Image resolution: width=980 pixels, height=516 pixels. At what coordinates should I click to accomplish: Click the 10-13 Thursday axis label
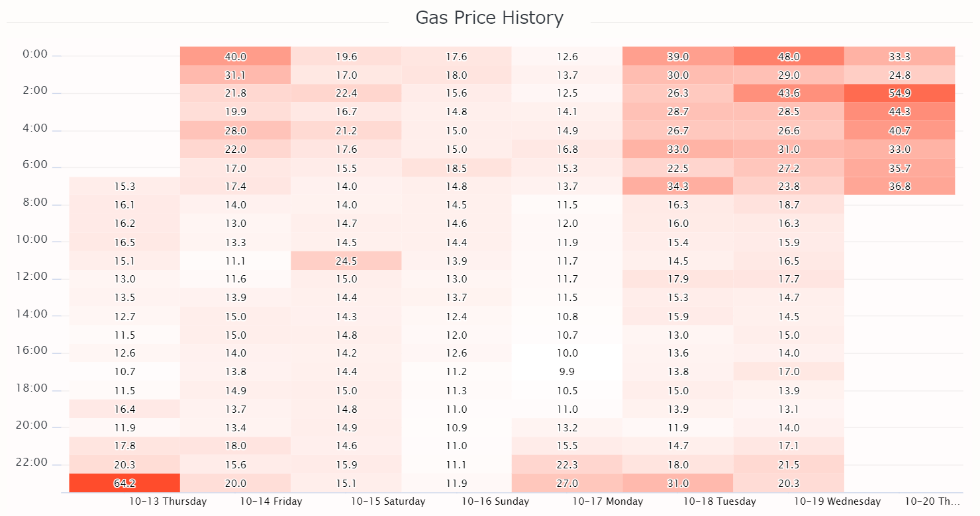pyautogui.click(x=168, y=501)
